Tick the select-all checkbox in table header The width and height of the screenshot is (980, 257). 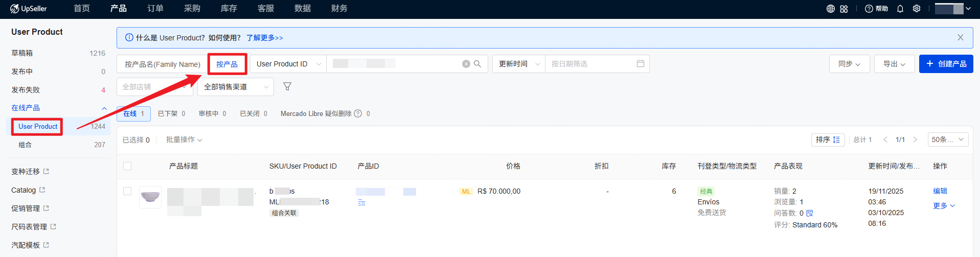(x=127, y=166)
